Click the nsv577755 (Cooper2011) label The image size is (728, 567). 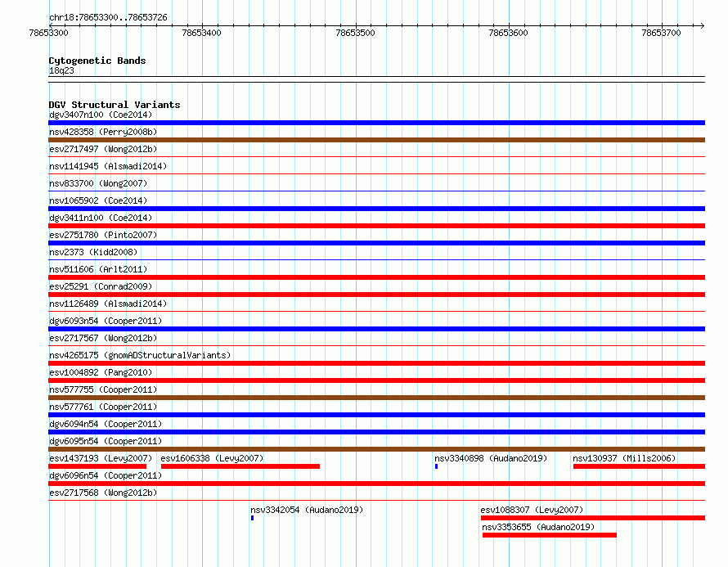[x=103, y=389]
